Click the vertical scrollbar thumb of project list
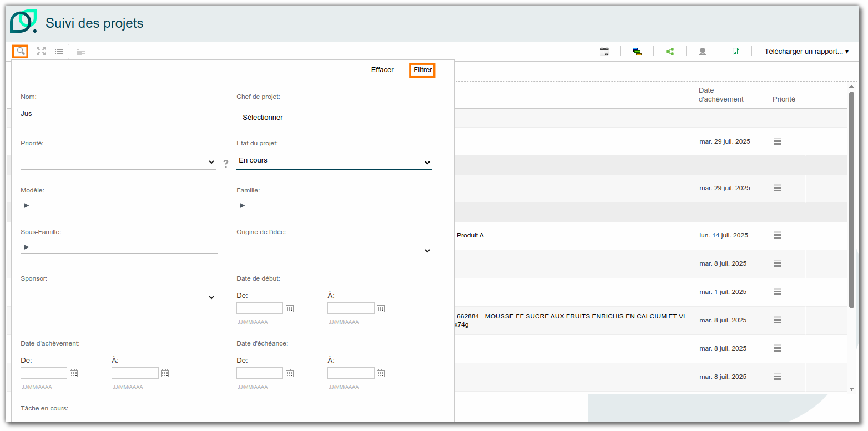 (x=851, y=200)
